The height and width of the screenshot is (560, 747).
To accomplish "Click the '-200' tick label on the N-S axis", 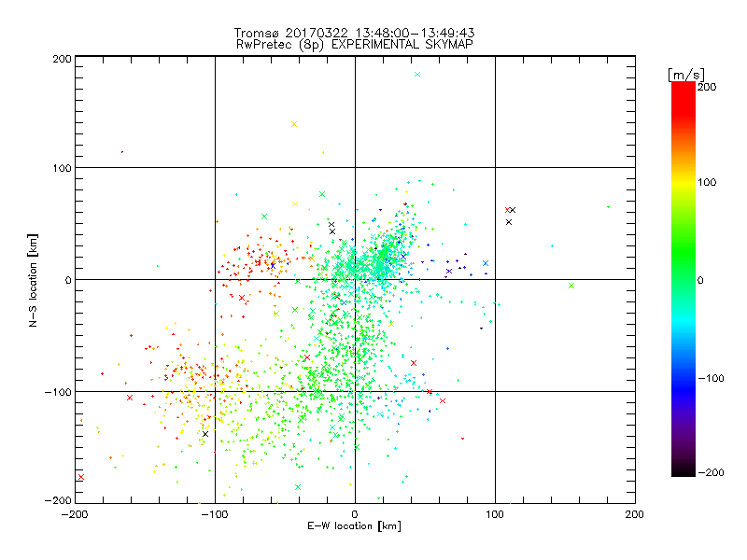I will (58, 500).
